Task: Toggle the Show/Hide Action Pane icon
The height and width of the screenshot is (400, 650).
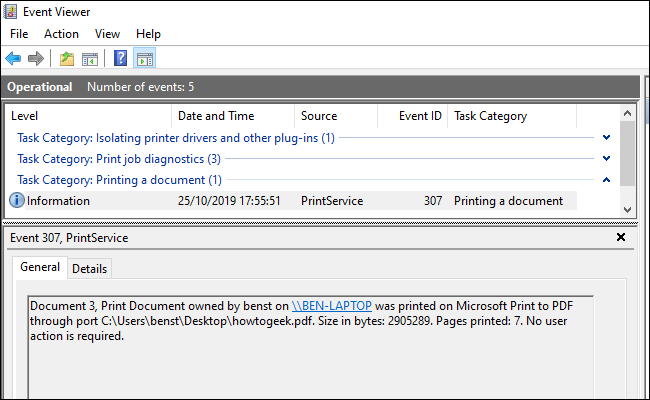Action: pyautogui.click(x=143, y=59)
